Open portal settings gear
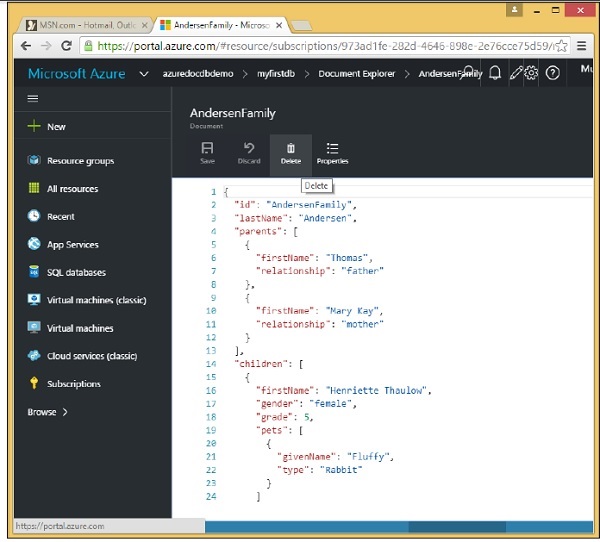 (x=532, y=73)
